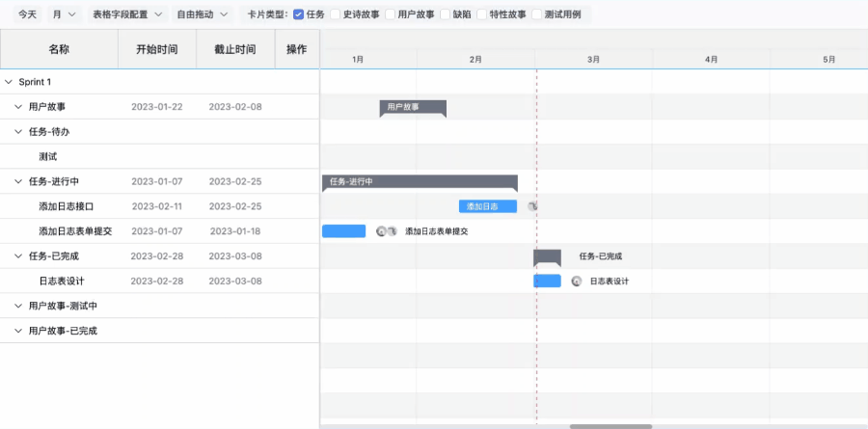Screen dimensions: 868x429
Task: Select the gray 任务-进行中 summary bar
Action: click(x=420, y=181)
